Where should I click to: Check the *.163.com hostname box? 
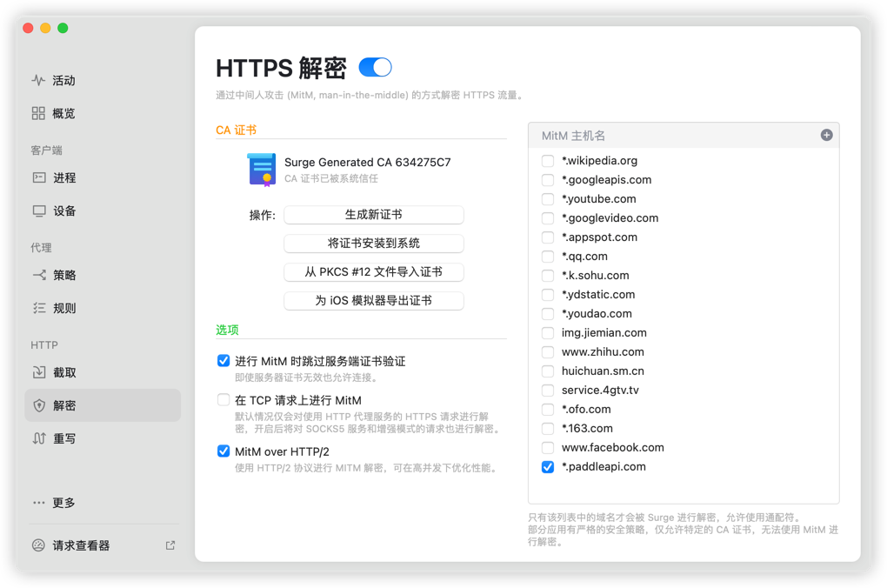click(548, 429)
